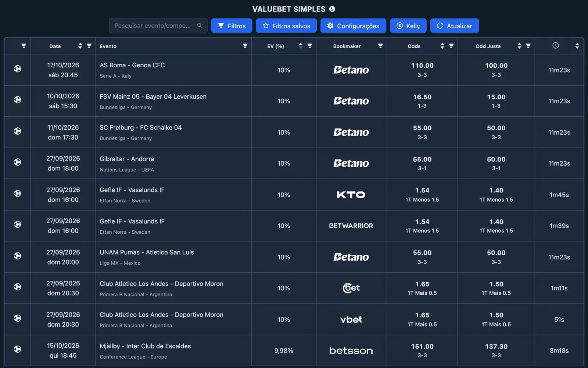Click the 51s time value
Viewport: 588px width, 368px height.
pos(559,319)
